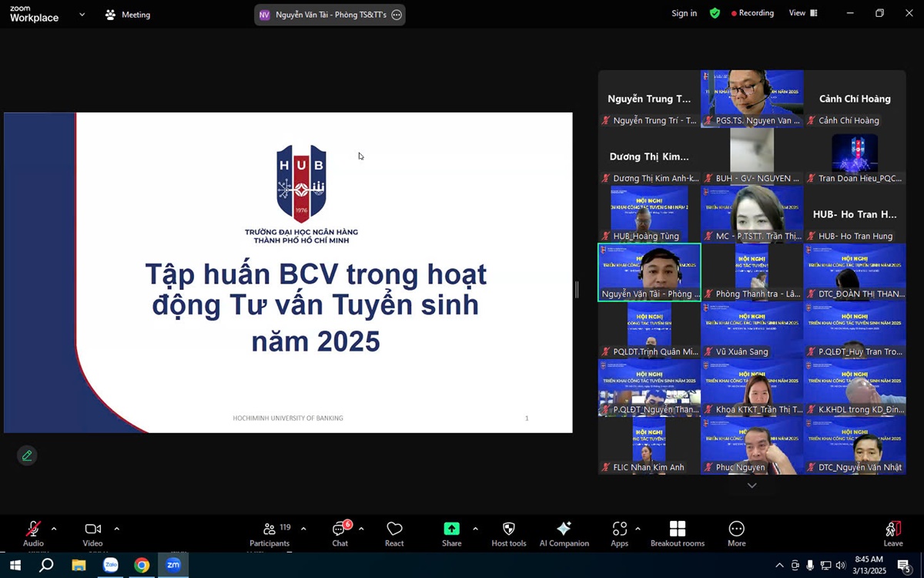This screenshot has width=924, height=578.
Task: Select Phòng Thanh tra video tile
Action: [x=752, y=272]
